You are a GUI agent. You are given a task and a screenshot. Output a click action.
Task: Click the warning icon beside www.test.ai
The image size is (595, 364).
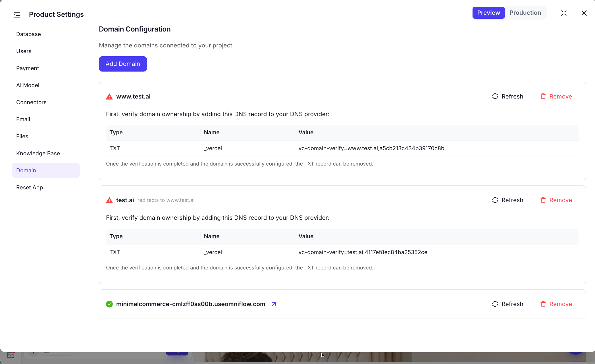pos(109,97)
